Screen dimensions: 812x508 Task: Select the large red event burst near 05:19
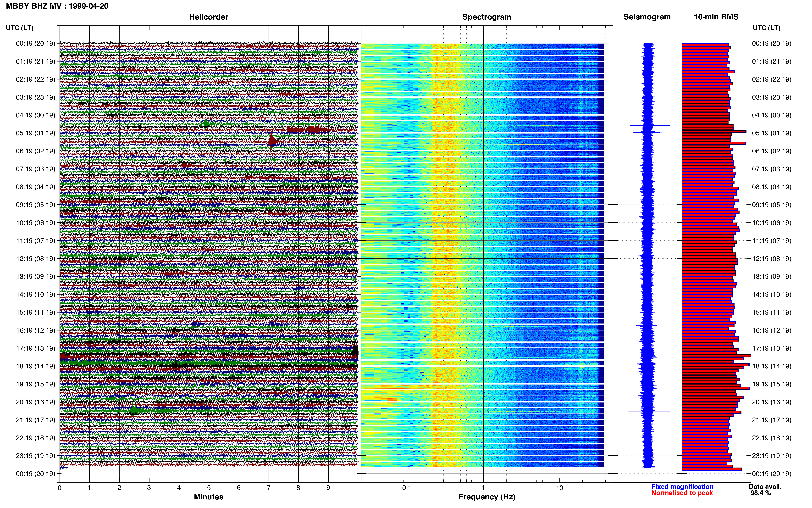[309, 130]
